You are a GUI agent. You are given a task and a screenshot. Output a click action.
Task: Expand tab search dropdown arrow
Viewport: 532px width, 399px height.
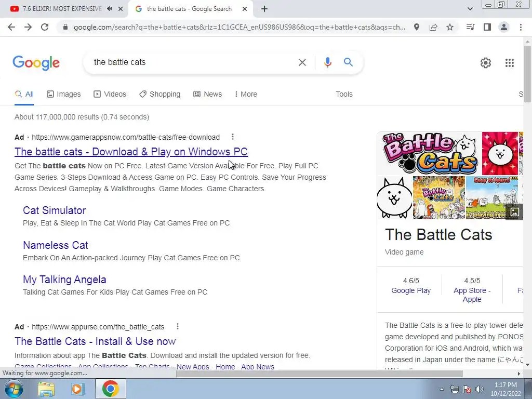pos(470,9)
